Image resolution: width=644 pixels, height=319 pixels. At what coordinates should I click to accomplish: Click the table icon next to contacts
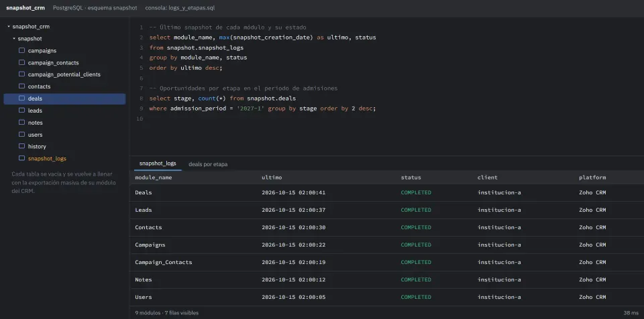21,86
